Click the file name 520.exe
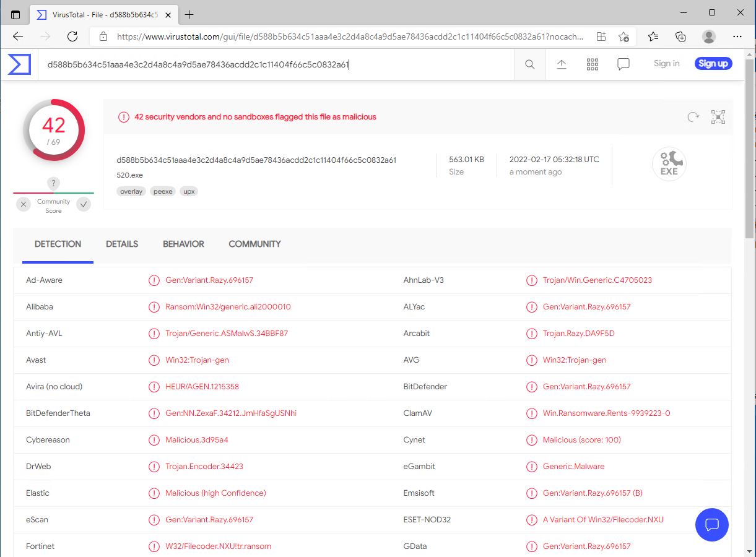The image size is (756, 557). 129,175
